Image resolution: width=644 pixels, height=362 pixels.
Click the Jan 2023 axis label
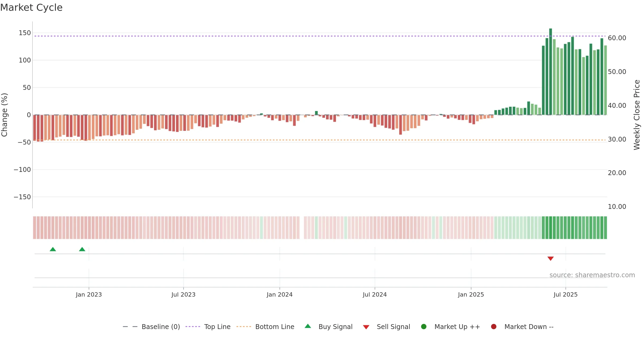click(89, 295)
